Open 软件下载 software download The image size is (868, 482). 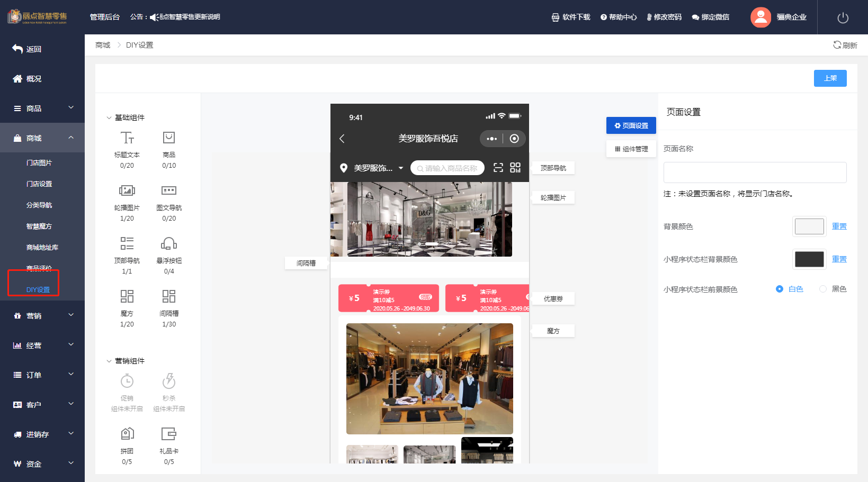(x=571, y=17)
